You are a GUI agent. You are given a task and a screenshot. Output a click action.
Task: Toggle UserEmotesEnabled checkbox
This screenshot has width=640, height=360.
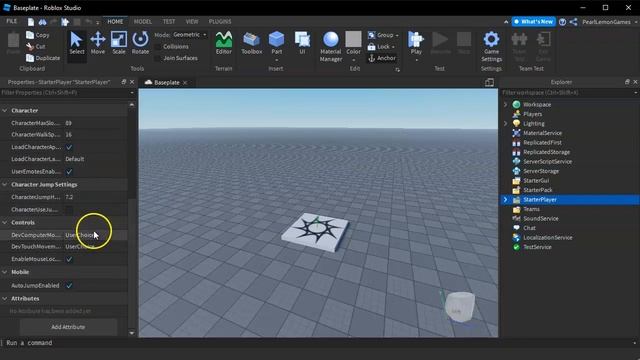pyautogui.click(x=69, y=171)
